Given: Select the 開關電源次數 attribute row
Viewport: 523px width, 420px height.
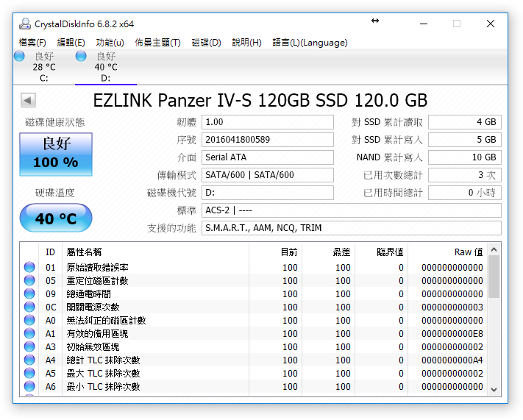Looking at the screenshot, I should pos(254,307).
